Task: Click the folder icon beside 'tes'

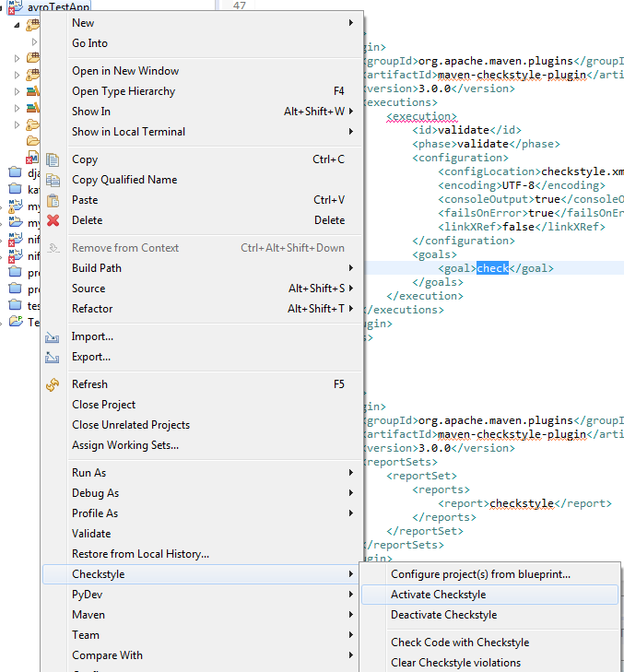Action: point(16,305)
